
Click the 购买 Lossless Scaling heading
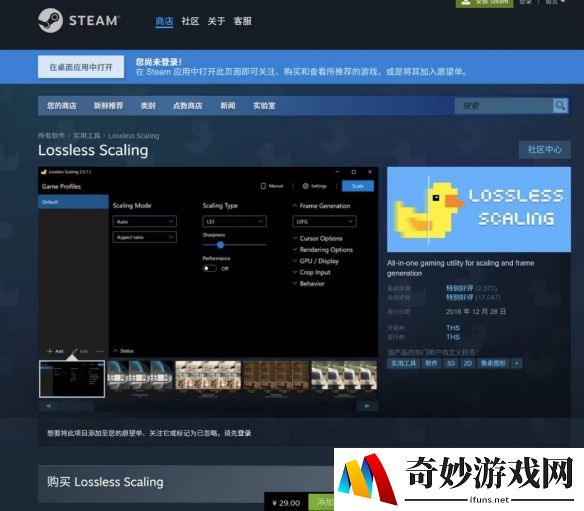click(105, 482)
